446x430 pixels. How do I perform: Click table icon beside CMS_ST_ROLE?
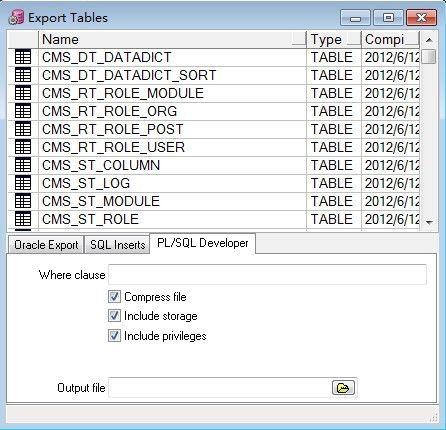point(23,219)
